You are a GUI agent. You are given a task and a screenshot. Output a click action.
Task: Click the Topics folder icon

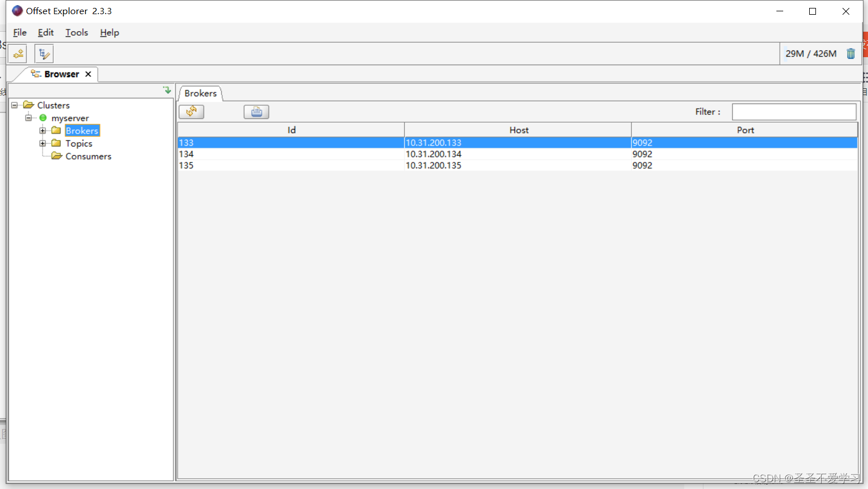point(56,143)
